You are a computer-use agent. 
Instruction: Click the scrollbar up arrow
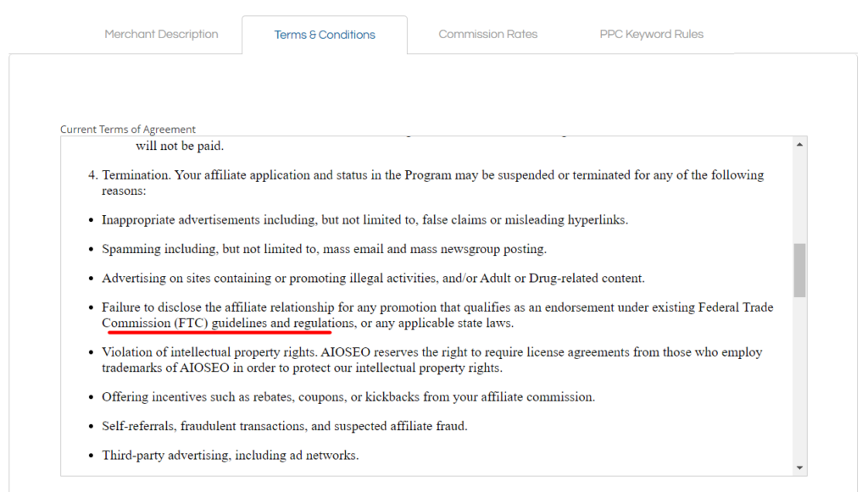coord(799,143)
